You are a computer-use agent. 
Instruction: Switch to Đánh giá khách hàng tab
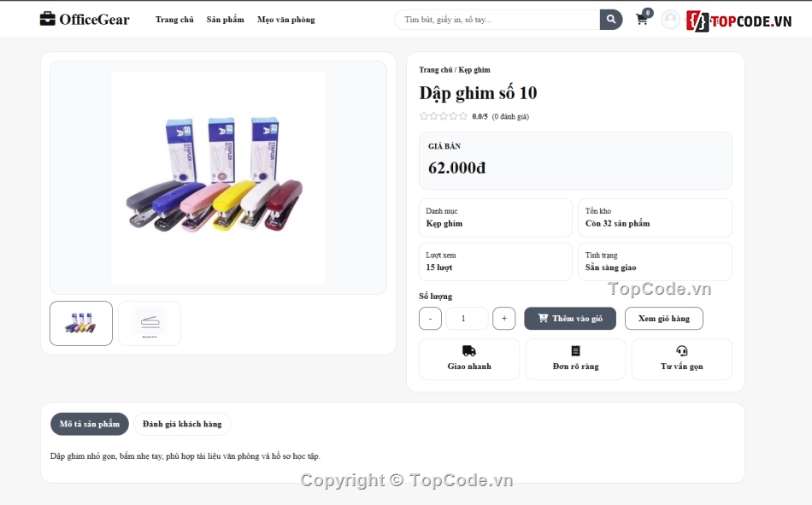(x=182, y=424)
